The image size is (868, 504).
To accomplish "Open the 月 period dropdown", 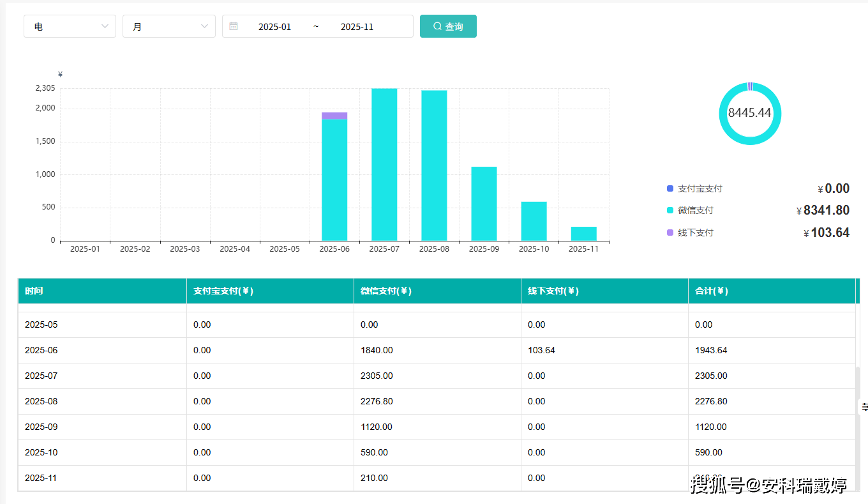I will coord(169,26).
